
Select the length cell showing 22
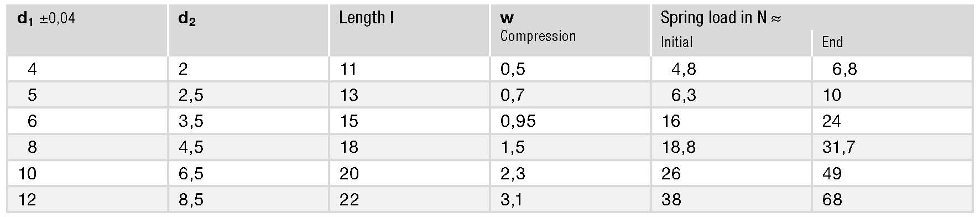[349, 199]
